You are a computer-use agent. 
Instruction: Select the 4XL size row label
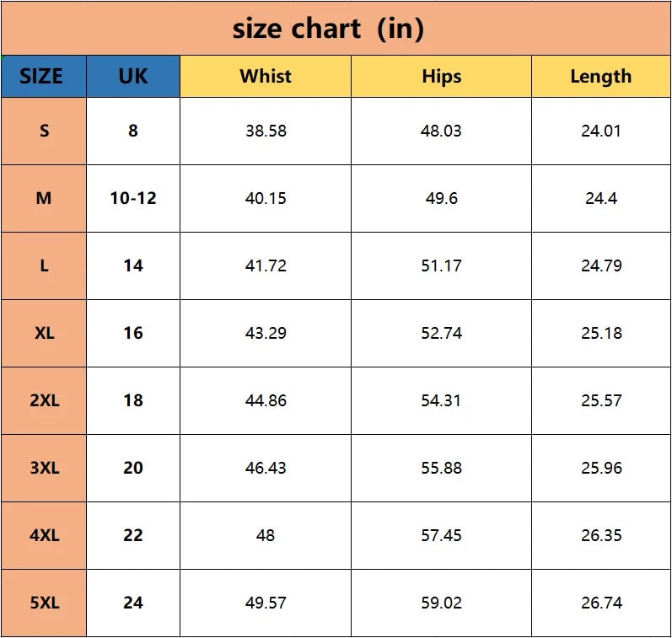tap(44, 535)
